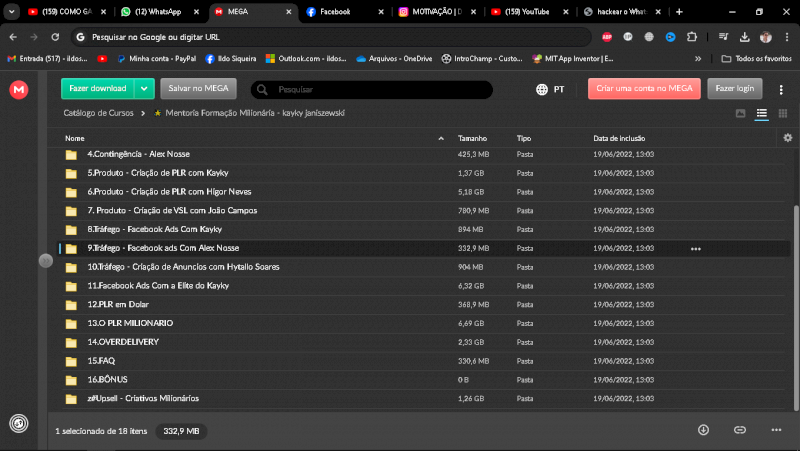
Task: Open column settings gear icon
Action: point(787,138)
